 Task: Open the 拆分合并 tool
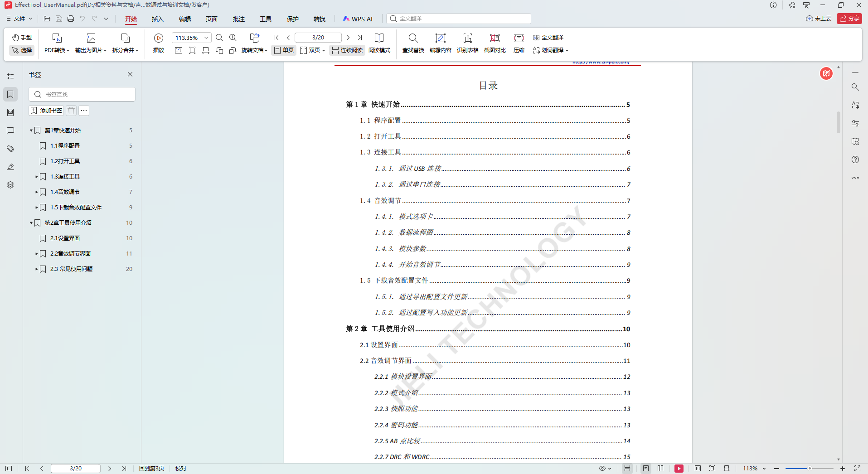[x=125, y=44]
